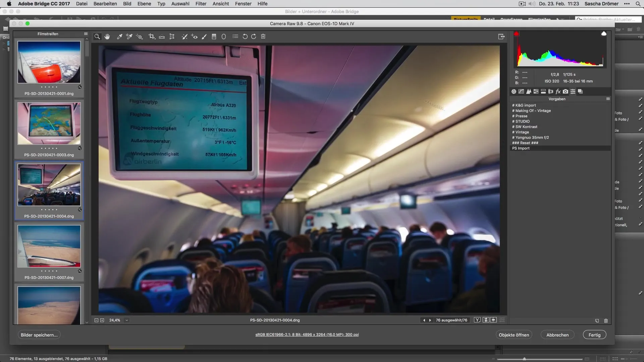Toggle before/after view Y button
The width and height of the screenshot is (644, 362).
(x=477, y=320)
